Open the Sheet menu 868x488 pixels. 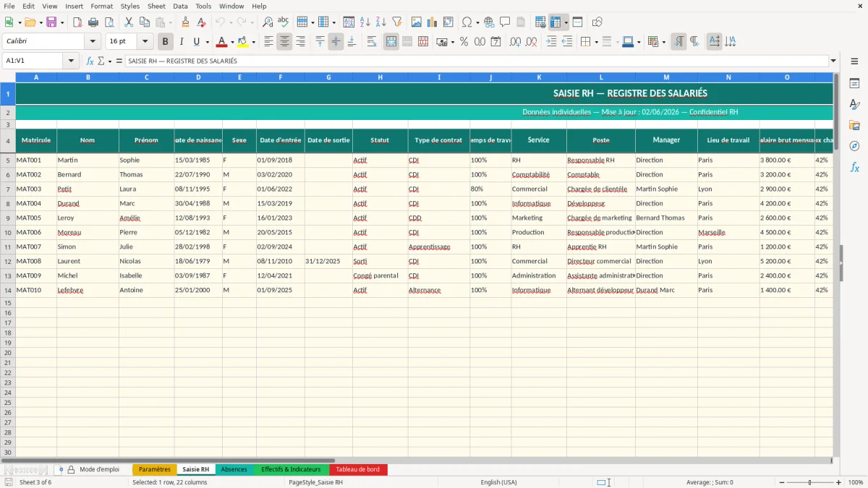156,6
